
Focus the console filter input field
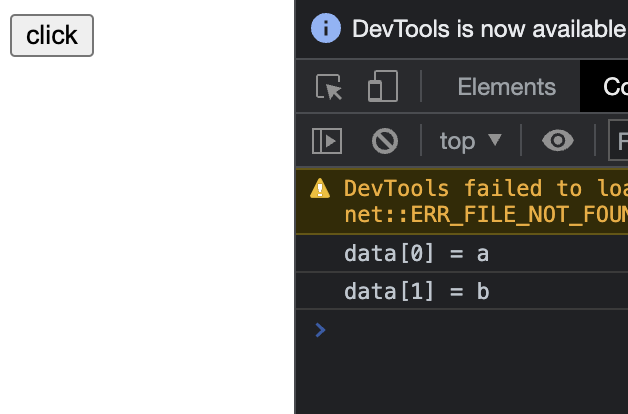[618, 141]
